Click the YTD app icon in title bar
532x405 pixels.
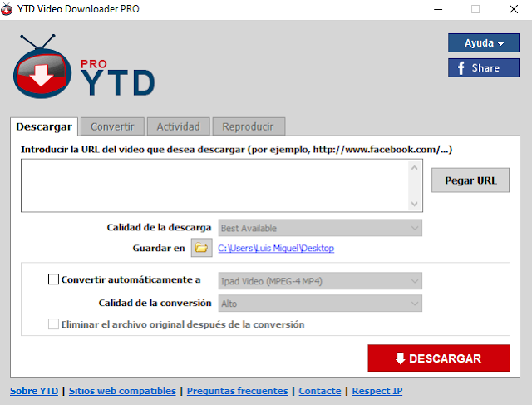coord(7,9)
